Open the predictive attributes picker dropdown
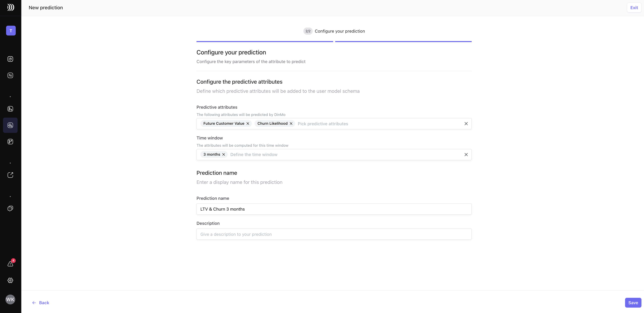The image size is (644, 313). click(x=375, y=124)
